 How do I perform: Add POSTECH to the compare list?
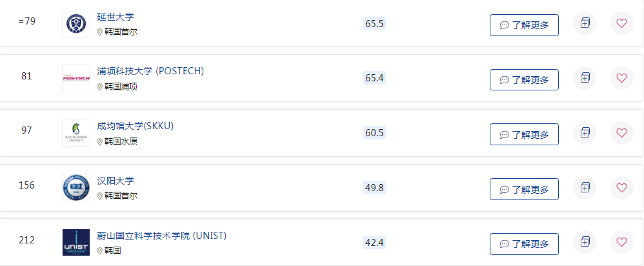[x=585, y=78]
